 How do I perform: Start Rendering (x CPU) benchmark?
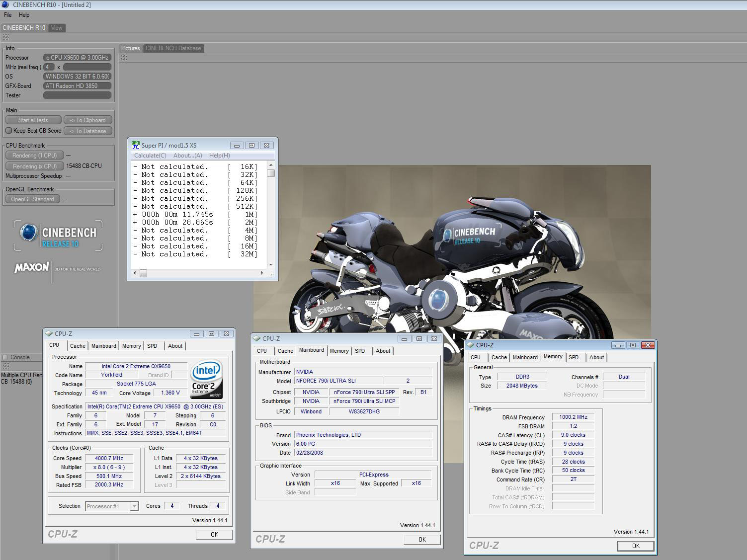pos(35,166)
